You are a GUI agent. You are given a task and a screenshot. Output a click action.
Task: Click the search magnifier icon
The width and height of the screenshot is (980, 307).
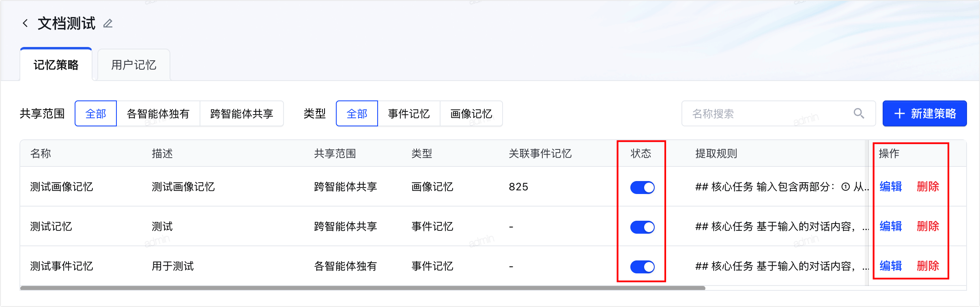[858, 113]
